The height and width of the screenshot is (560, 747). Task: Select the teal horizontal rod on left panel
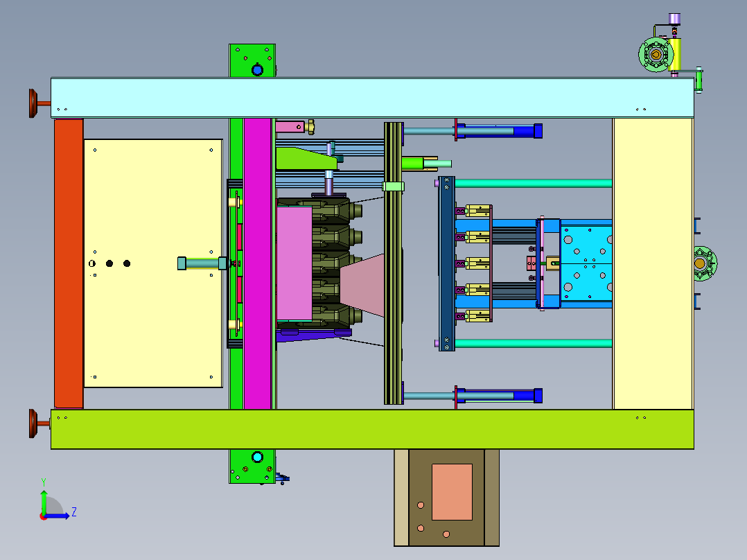coord(202,263)
